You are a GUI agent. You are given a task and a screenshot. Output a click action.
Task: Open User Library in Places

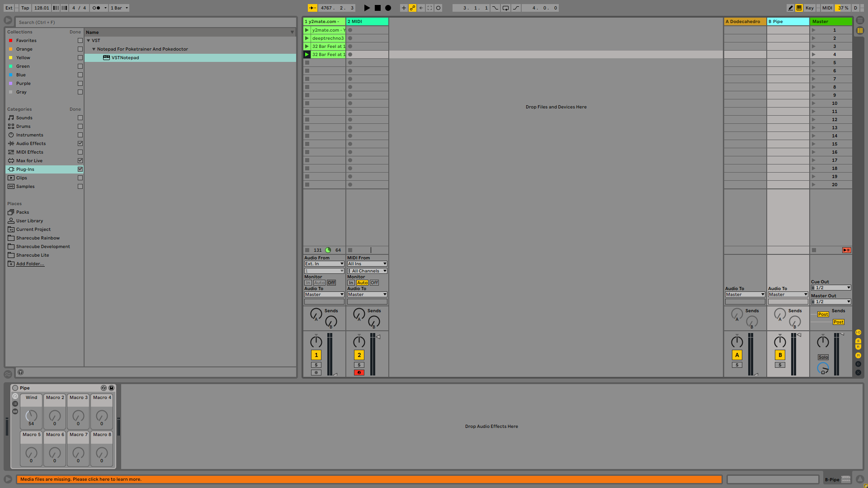(x=29, y=221)
